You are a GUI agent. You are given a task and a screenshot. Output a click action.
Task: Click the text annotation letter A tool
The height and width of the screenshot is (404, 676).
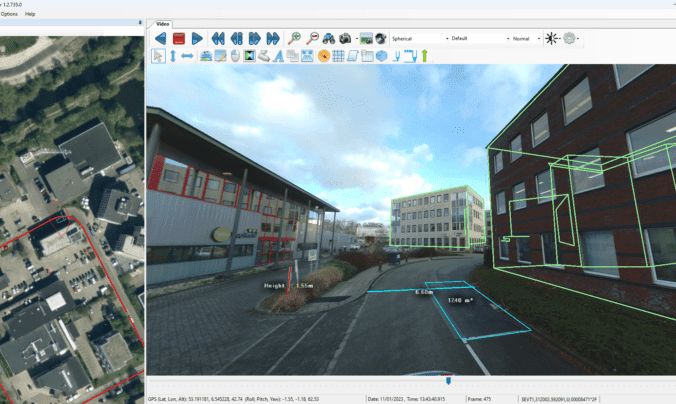(x=277, y=56)
